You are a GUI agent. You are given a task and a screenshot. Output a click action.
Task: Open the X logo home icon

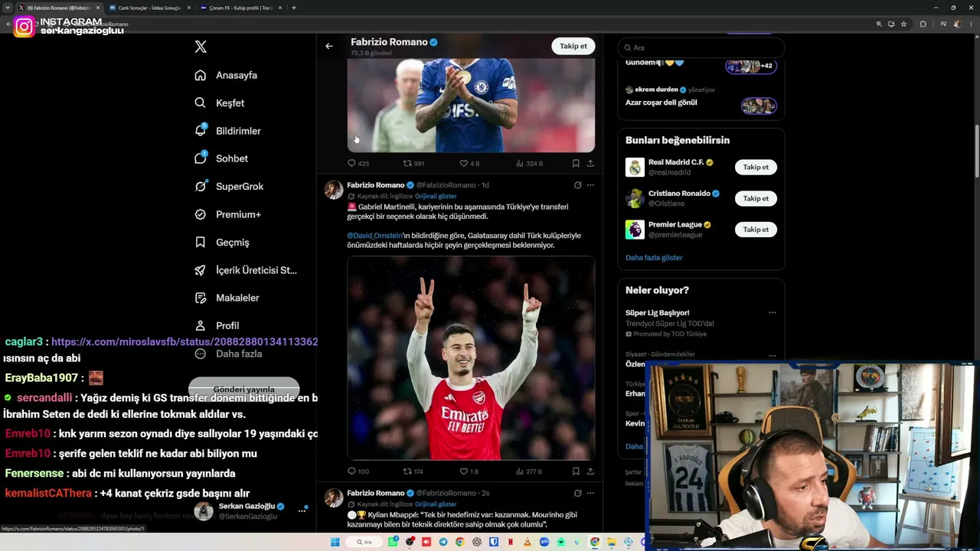[x=201, y=47]
